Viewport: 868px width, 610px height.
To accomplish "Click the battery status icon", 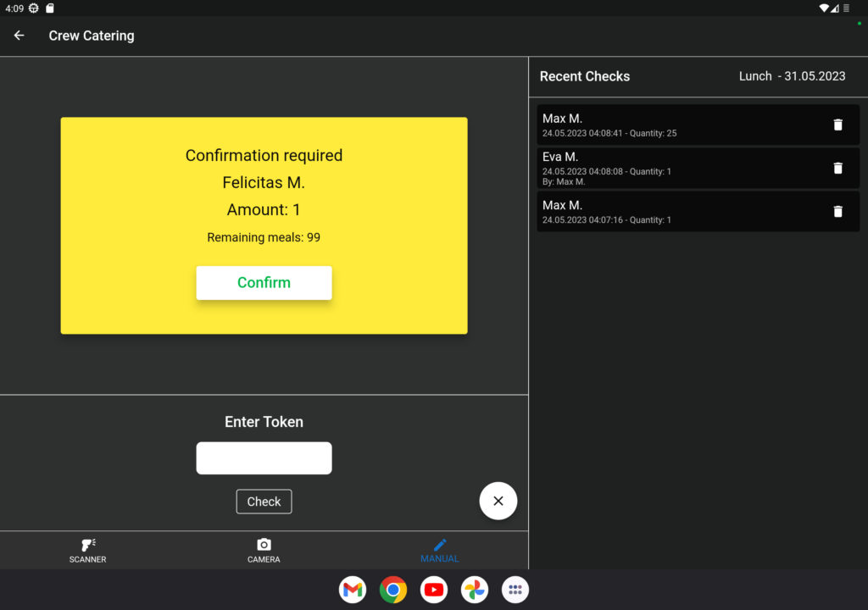I will click(x=847, y=8).
